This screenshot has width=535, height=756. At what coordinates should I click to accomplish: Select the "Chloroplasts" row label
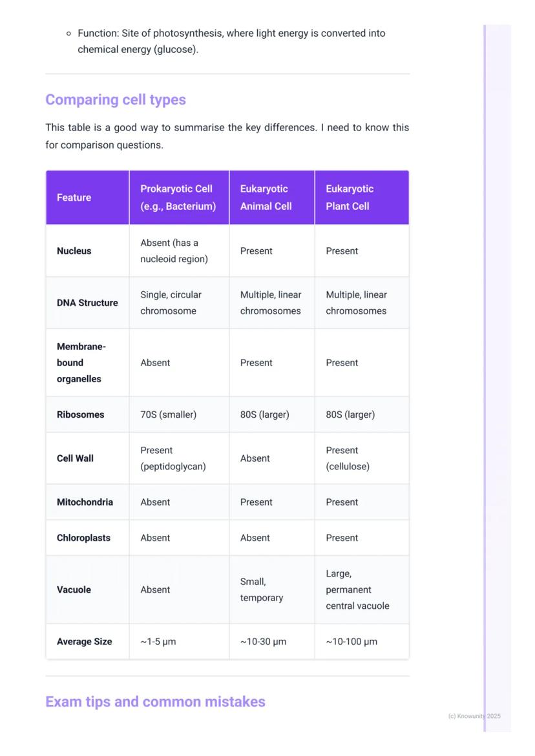(x=83, y=538)
